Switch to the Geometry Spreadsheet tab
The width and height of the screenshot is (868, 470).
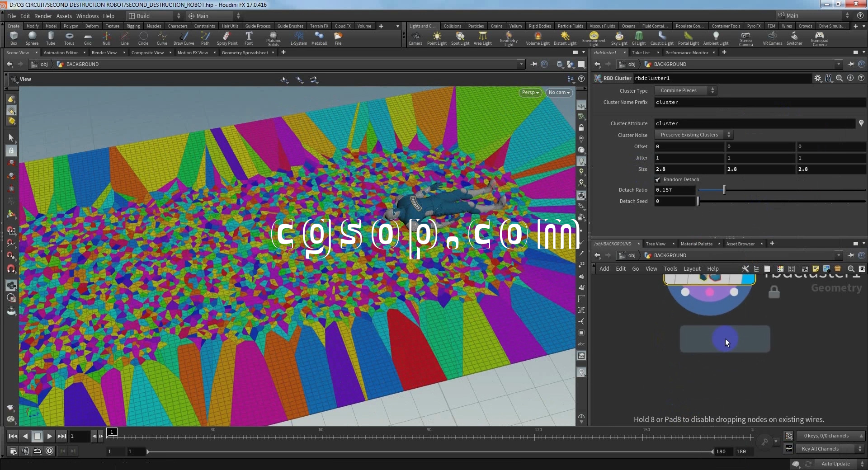pos(245,53)
